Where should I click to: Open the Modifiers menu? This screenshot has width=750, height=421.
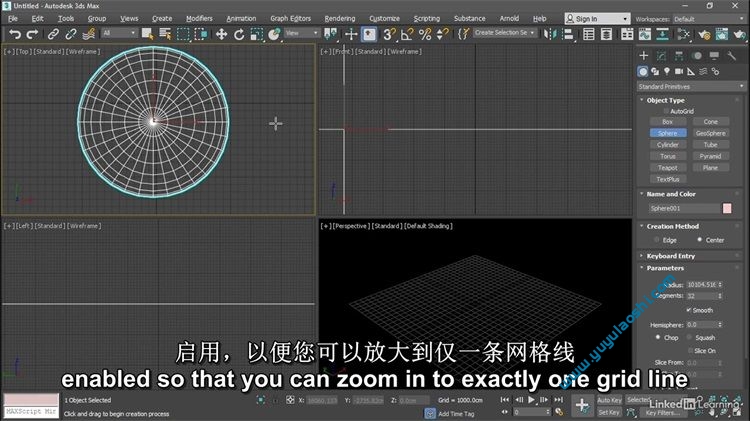pos(199,18)
